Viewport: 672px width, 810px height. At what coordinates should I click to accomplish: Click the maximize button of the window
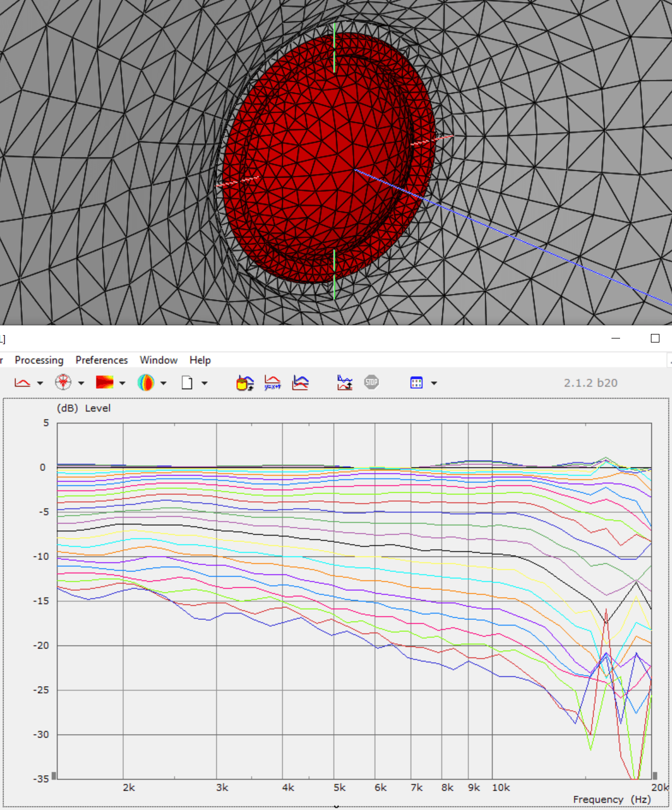655,338
